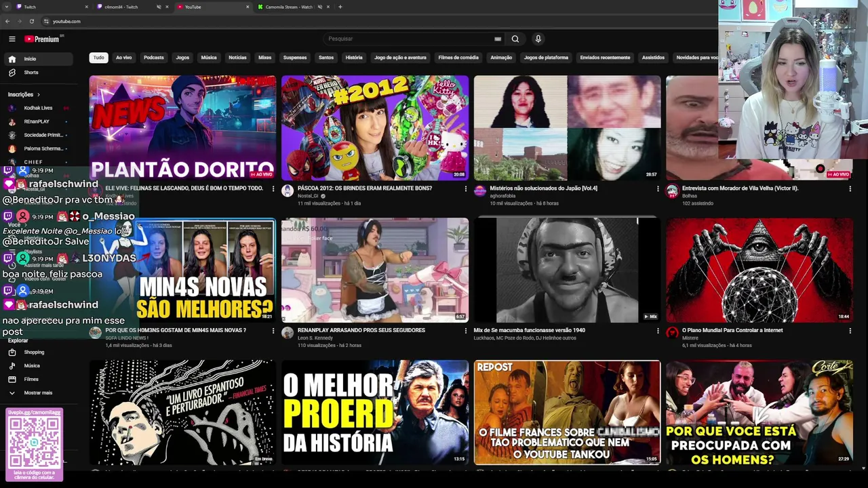The image size is (868, 488).
Task: Open Paloma Scherma... channel in subscriptions
Action: (38, 148)
